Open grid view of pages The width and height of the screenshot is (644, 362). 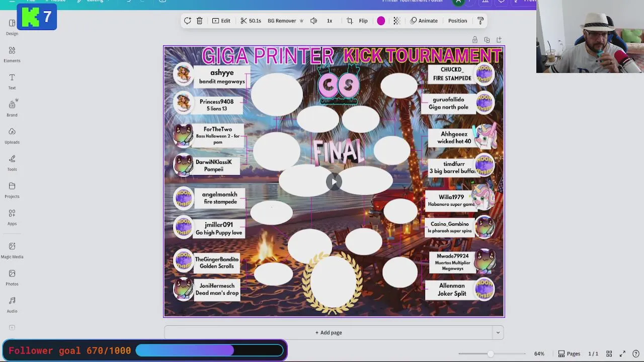[609, 353]
